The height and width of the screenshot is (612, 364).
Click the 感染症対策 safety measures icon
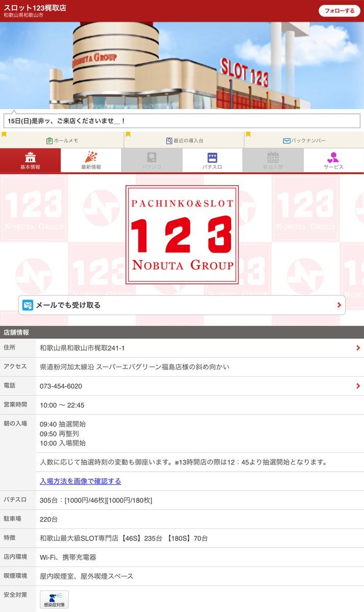point(54,600)
